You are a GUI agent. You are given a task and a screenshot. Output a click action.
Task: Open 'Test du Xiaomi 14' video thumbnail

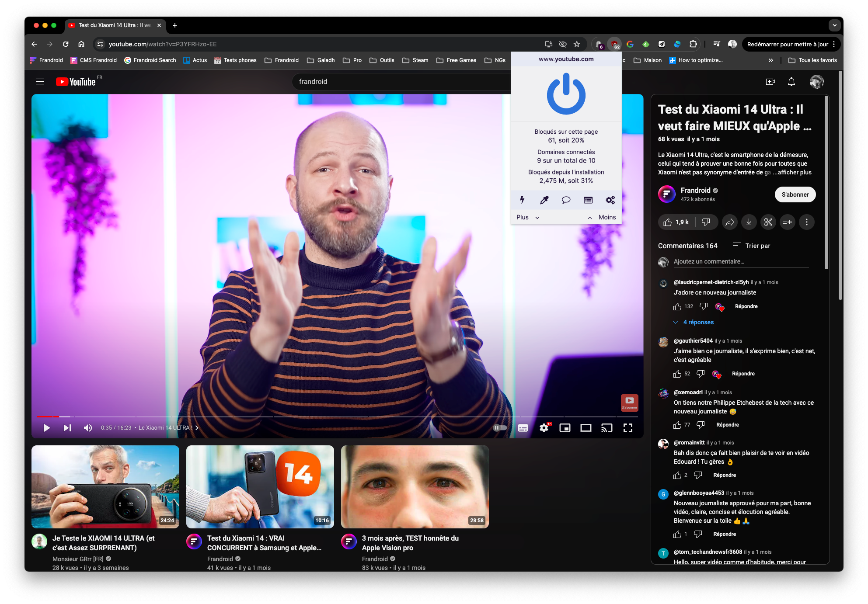pyautogui.click(x=260, y=486)
